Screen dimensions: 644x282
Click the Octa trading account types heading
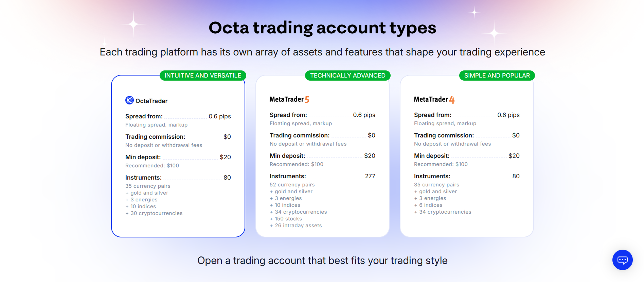[x=322, y=28]
